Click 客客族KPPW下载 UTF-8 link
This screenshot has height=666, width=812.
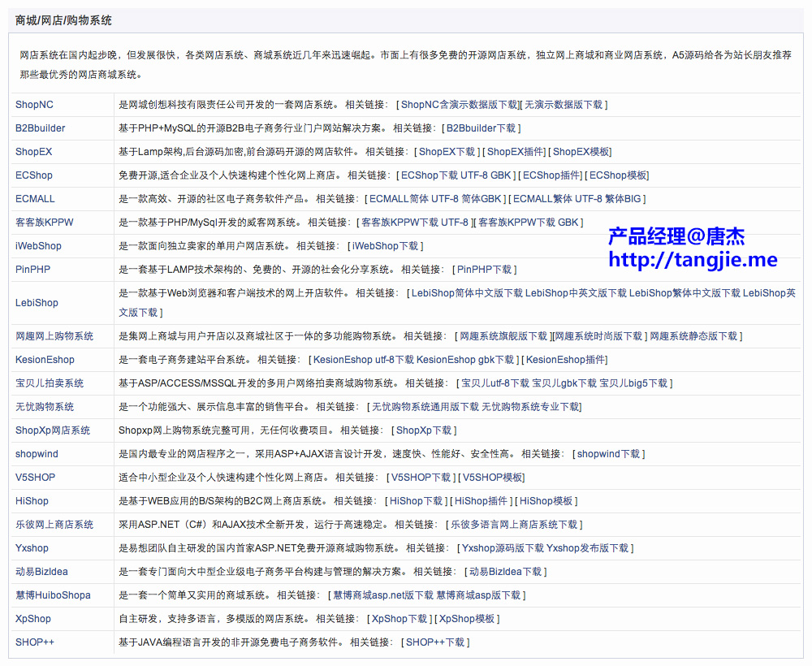click(415, 223)
